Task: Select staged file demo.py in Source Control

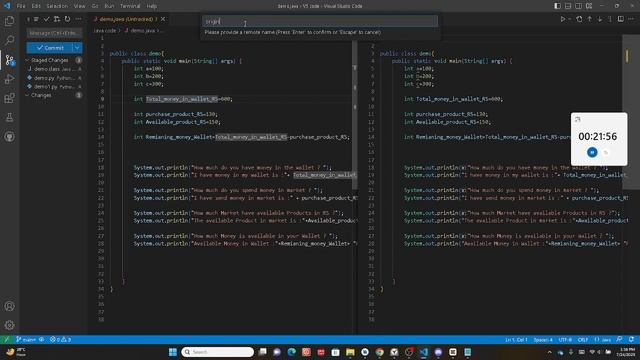Action: tap(54, 78)
